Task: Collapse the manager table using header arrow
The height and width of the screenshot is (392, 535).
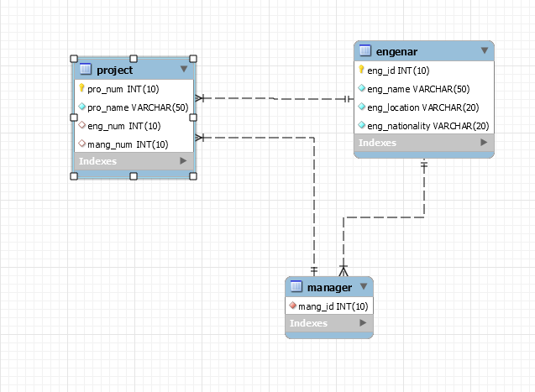Action: 365,287
